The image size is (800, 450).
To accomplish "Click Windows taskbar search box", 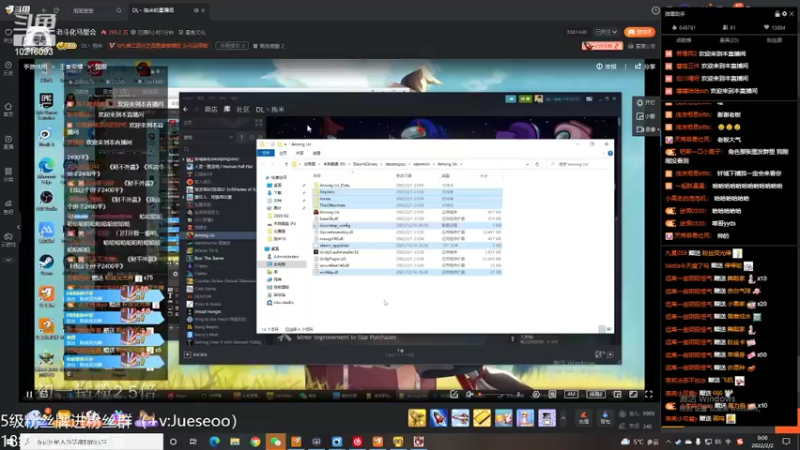I will pos(92,441).
